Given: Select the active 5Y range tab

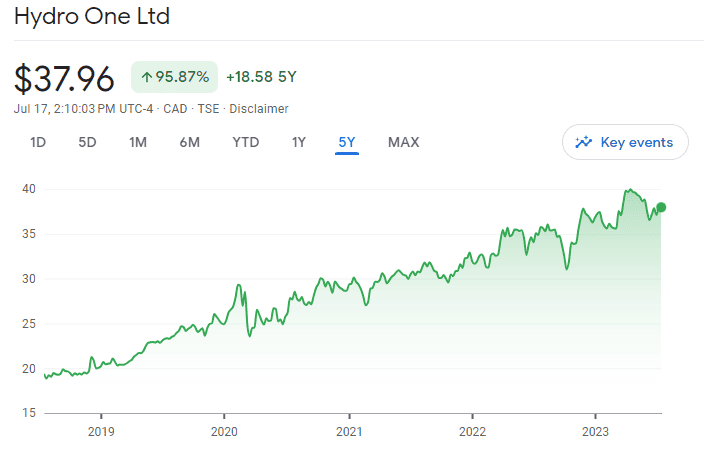Looking at the screenshot, I should point(347,142).
